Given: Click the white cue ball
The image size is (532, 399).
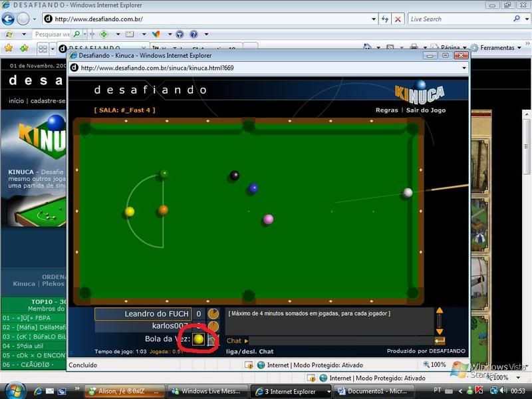Looking at the screenshot, I should click(408, 193).
